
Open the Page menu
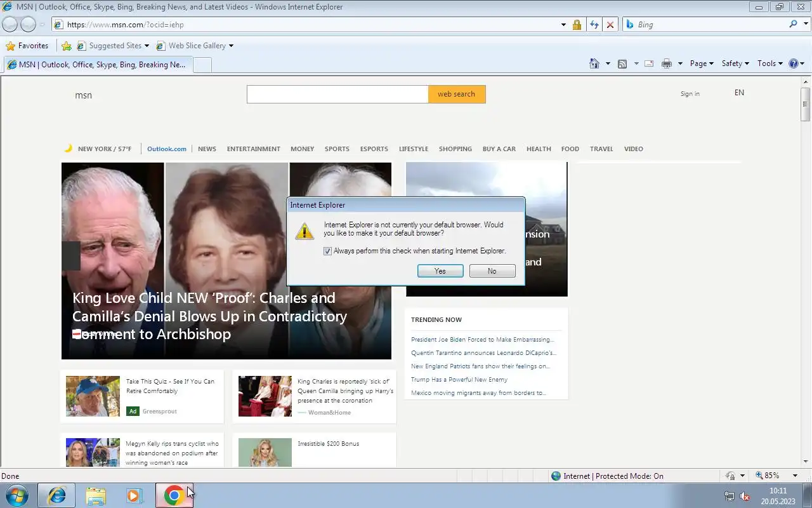[x=702, y=63]
